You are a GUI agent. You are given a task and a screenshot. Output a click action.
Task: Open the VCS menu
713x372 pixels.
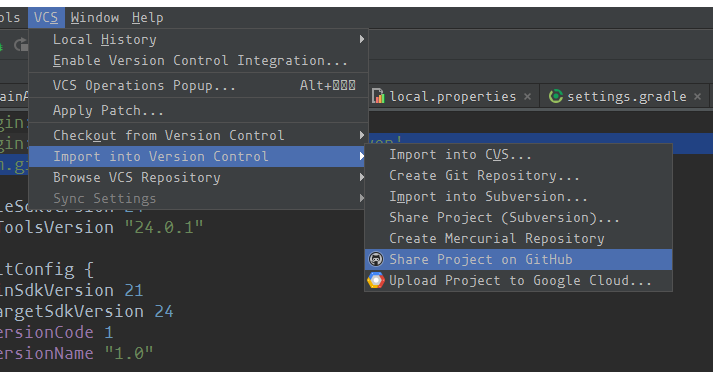pos(46,18)
